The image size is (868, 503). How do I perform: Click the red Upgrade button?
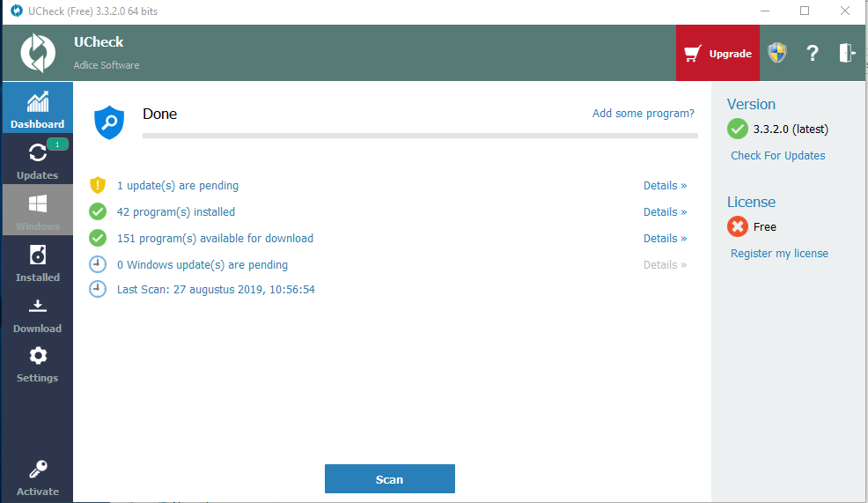click(717, 53)
